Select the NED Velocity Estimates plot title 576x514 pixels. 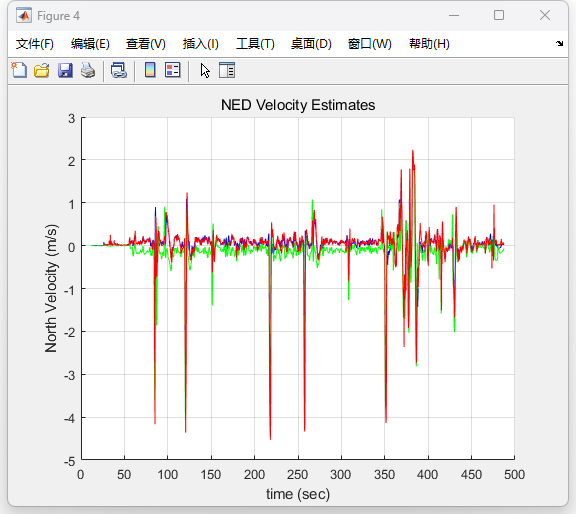(298, 105)
